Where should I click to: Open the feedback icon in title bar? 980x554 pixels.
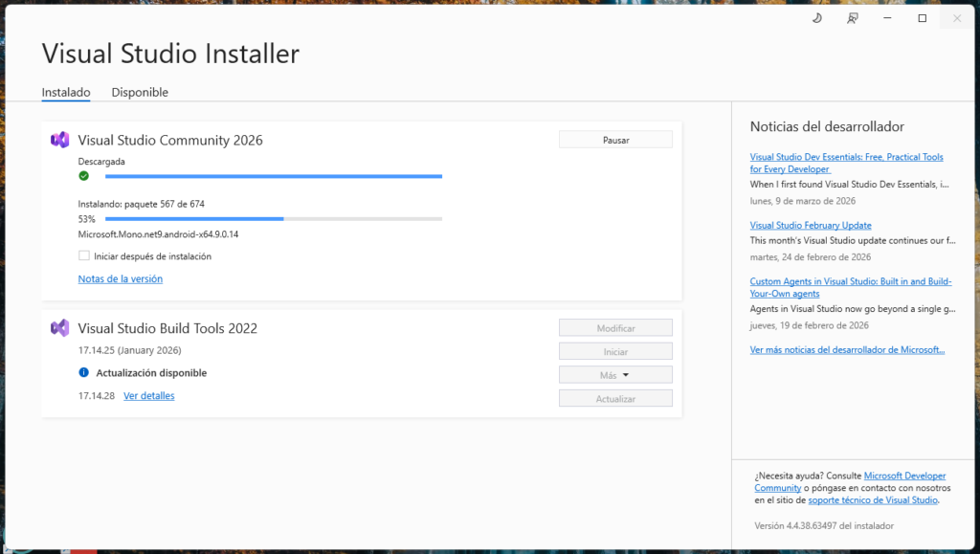[853, 18]
